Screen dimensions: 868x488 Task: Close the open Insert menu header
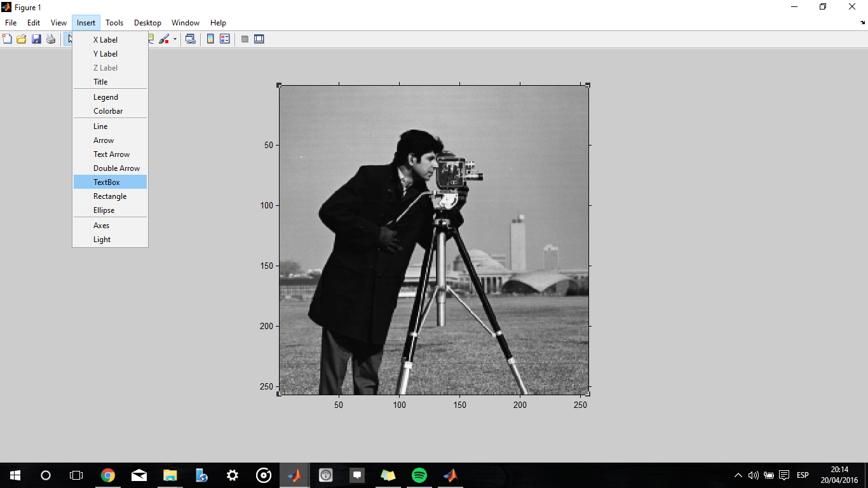coord(86,23)
